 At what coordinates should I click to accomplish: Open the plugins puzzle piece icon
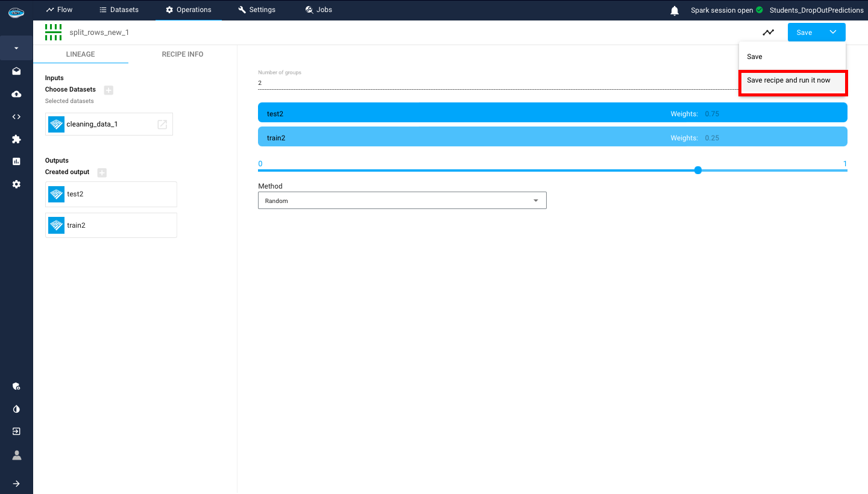coord(16,139)
